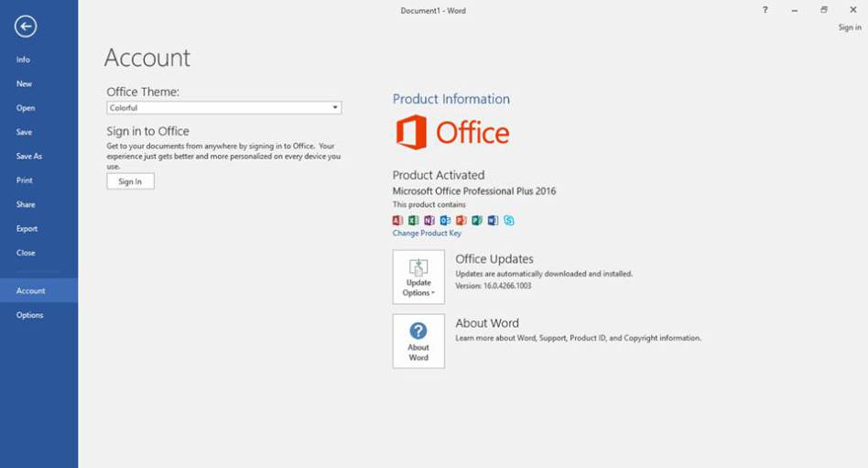868x468 pixels.
Task: Click the Word product icon
Action: click(x=493, y=221)
